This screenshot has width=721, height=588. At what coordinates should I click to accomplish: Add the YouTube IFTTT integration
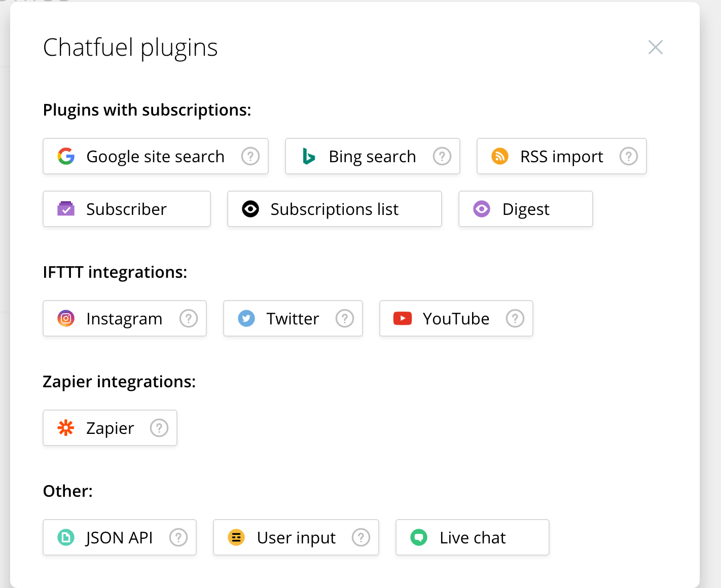pos(446,318)
